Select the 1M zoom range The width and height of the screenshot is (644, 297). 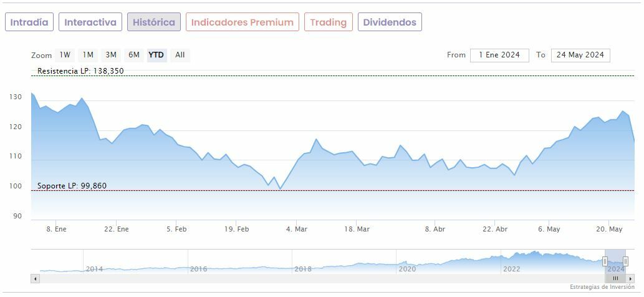coord(88,55)
